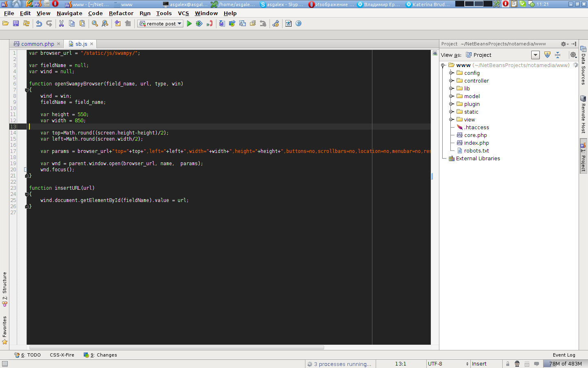Click the Replace magnifier icon

tap(105, 24)
